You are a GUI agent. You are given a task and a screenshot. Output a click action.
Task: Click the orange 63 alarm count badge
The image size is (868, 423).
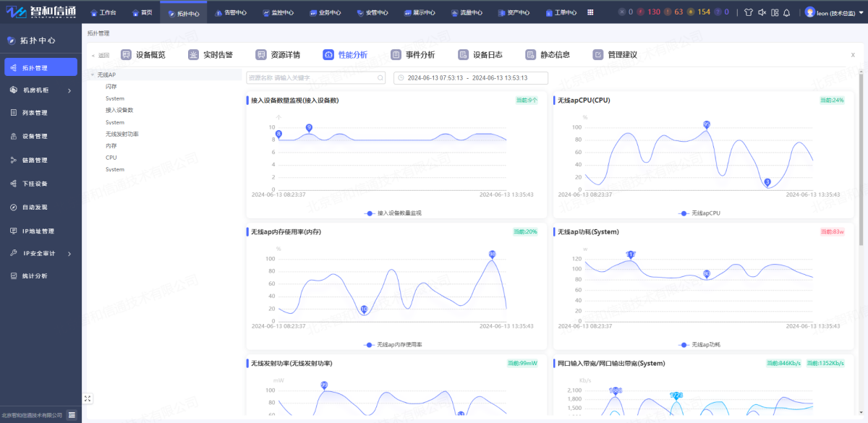point(674,12)
